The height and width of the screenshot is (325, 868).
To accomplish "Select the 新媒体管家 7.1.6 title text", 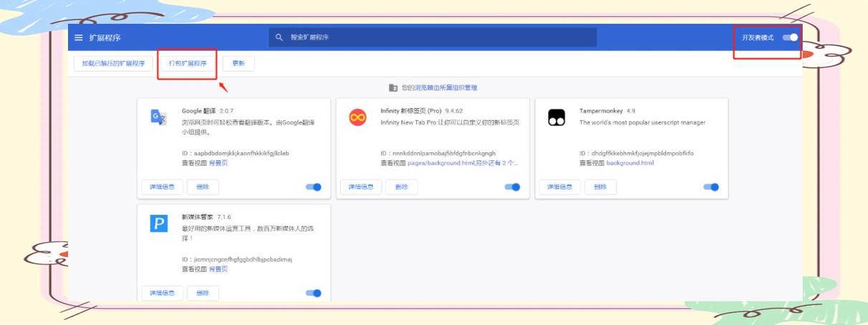I will pos(206,217).
